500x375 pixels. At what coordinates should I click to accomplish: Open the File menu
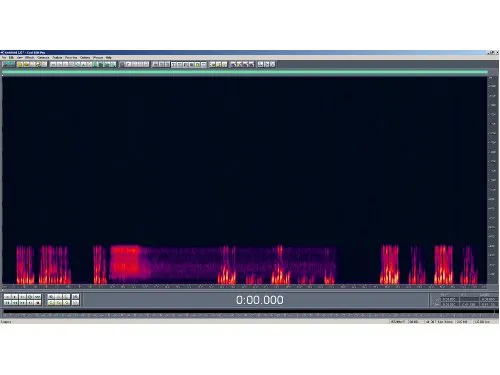coord(4,58)
